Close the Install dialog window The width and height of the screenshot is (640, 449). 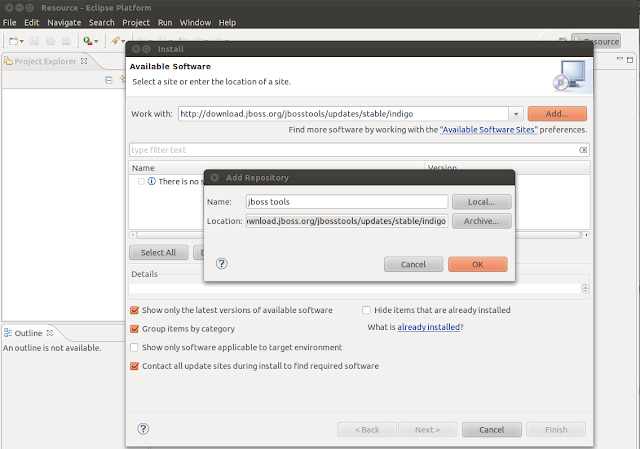(x=136, y=49)
